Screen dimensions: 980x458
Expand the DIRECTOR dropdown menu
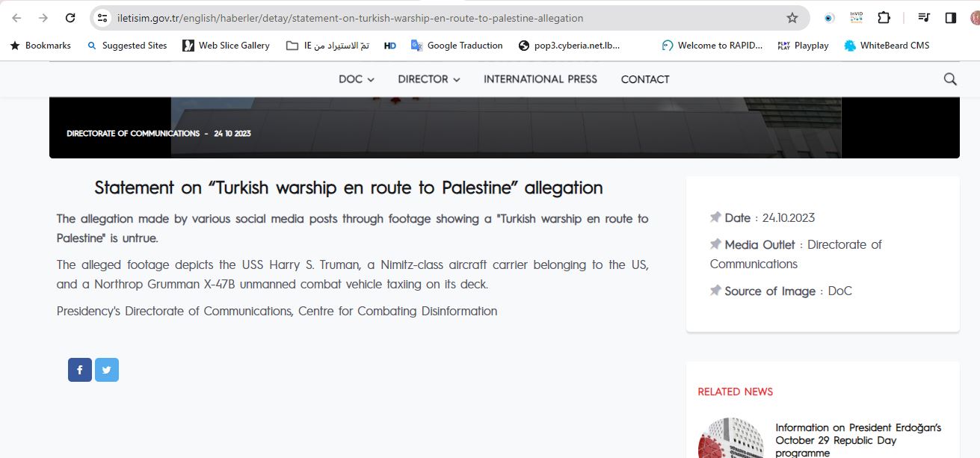click(428, 79)
